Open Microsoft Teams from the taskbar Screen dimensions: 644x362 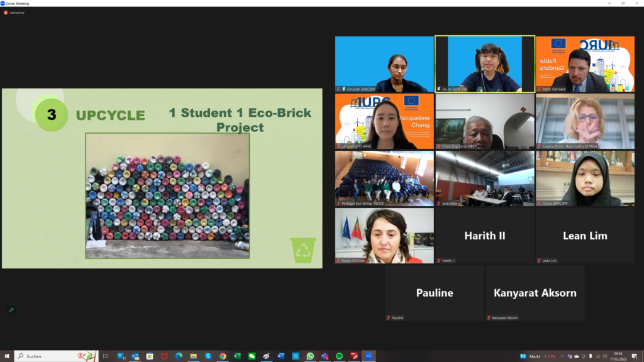click(x=325, y=356)
